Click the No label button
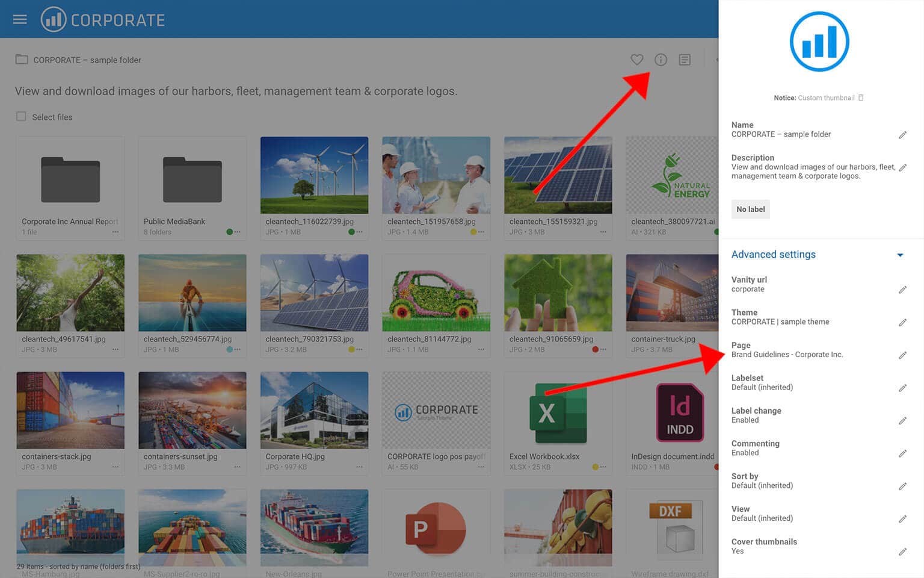 pyautogui.click(x=750, y=210)
